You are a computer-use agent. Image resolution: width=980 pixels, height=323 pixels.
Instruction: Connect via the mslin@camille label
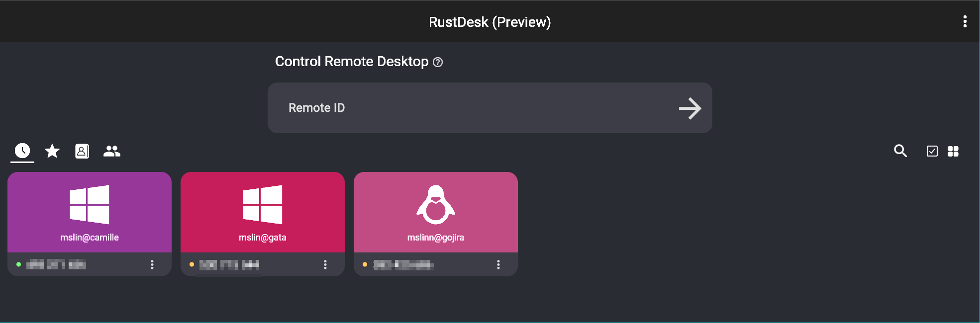(x=90, y=238)
